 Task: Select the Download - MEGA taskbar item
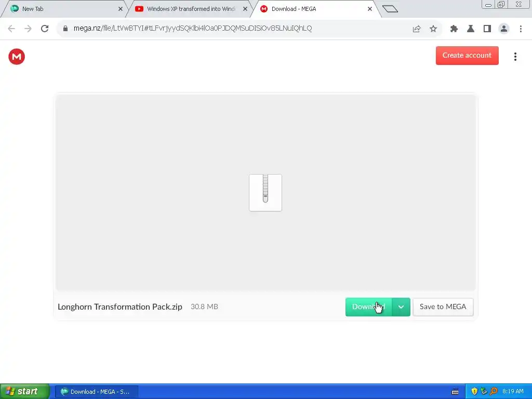click(96, 392)
